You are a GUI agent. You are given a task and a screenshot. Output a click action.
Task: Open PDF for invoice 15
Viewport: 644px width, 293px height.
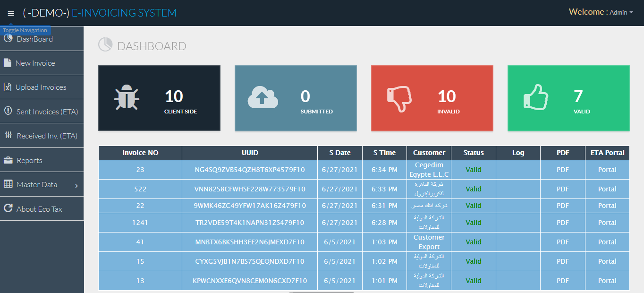tap(563, 261)
